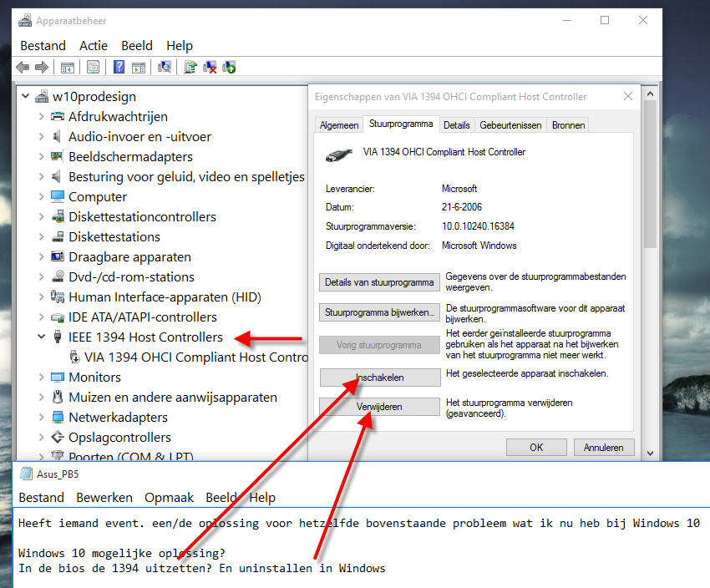Open the Actie menu

point(94,46)
